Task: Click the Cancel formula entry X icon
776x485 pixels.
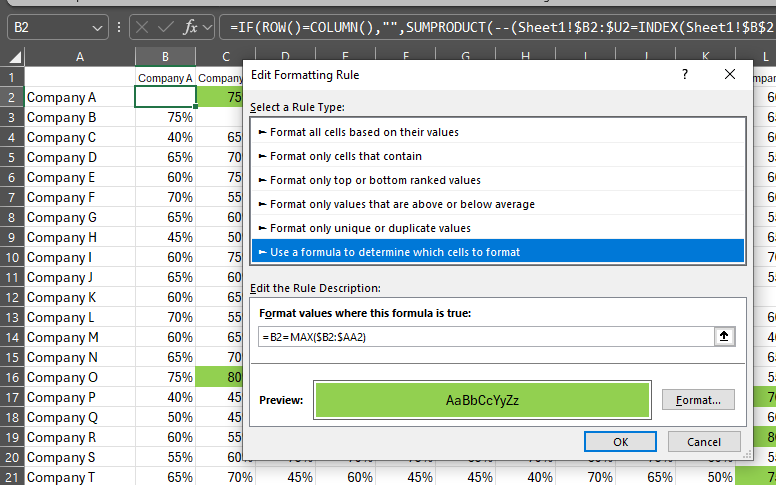Action: pyautogui.click(x=142, y=27)
